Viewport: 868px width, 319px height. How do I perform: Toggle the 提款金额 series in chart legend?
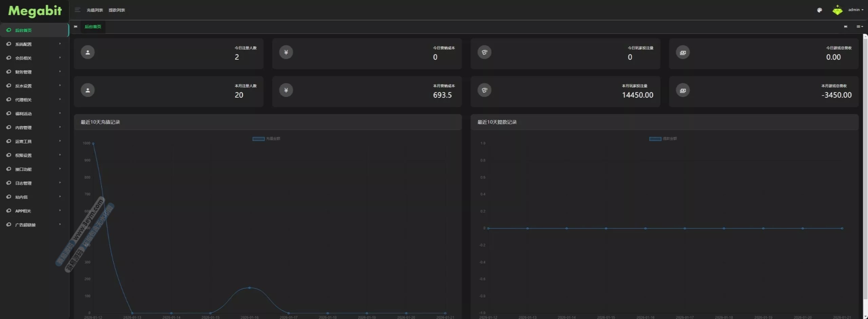(x=663, y=139)
